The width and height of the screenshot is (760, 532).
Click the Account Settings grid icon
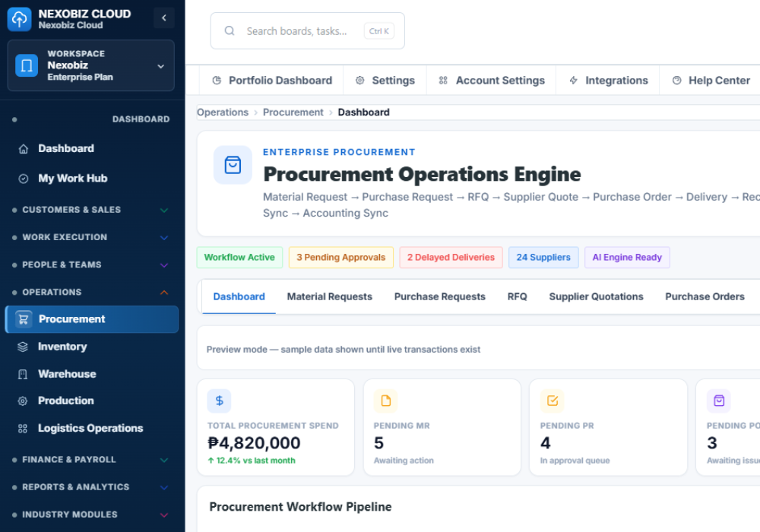pos(443,81)
